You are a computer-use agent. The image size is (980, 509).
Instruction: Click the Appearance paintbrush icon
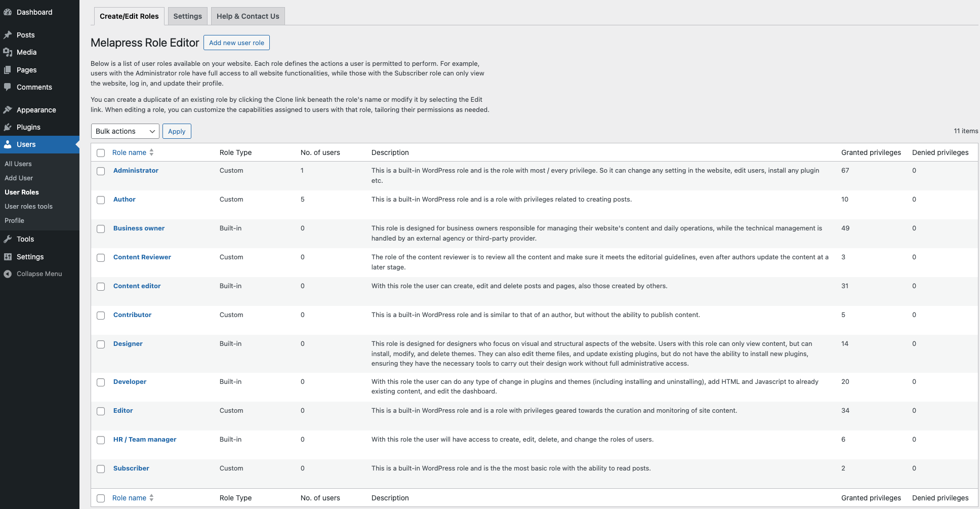(x=8, y=110)
